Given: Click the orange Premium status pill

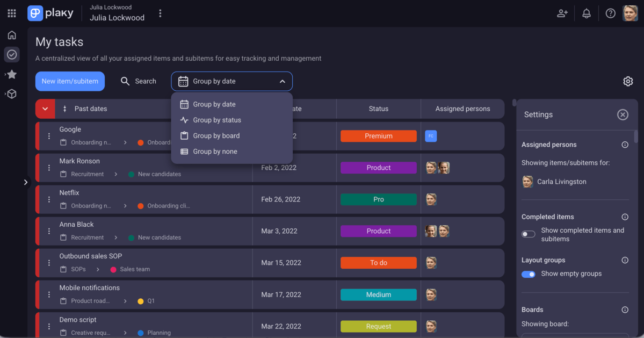Looking at the screenshot, I should click(x=378, y=136).
